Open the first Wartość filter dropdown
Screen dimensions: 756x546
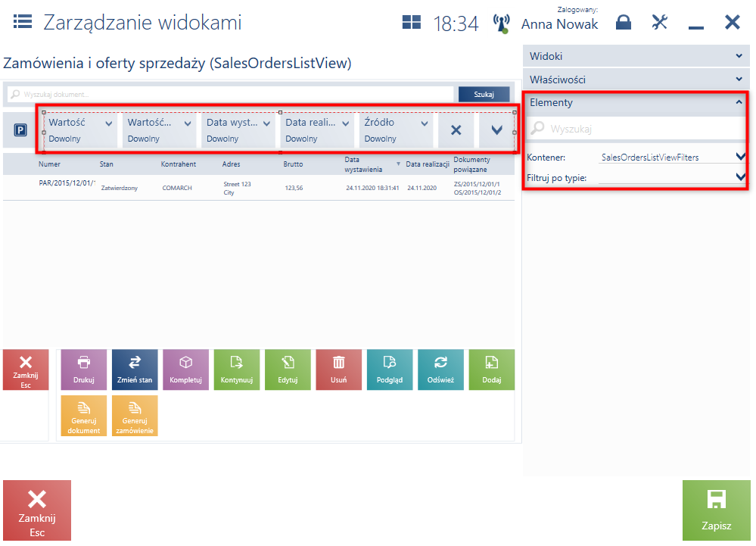80,130
